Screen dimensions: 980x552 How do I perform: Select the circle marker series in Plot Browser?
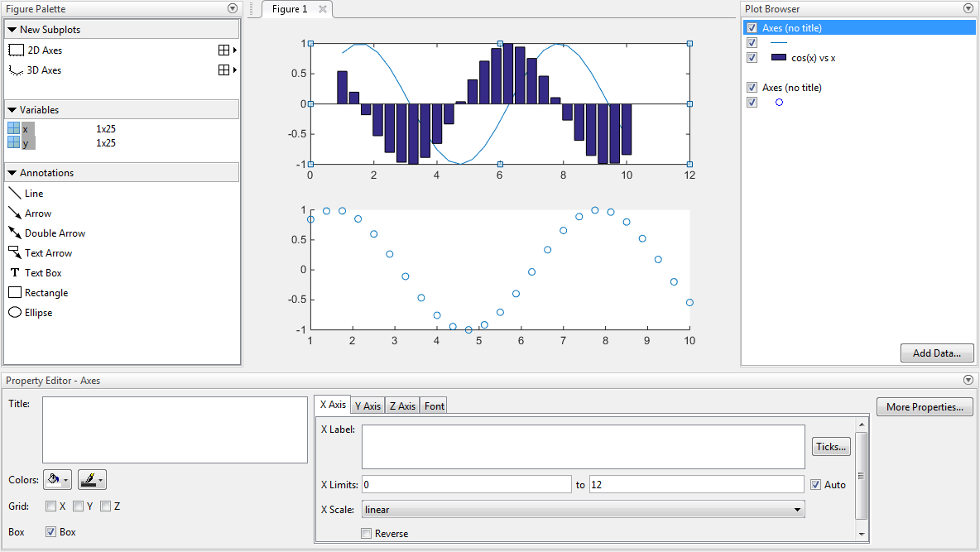tap(779, 103)
